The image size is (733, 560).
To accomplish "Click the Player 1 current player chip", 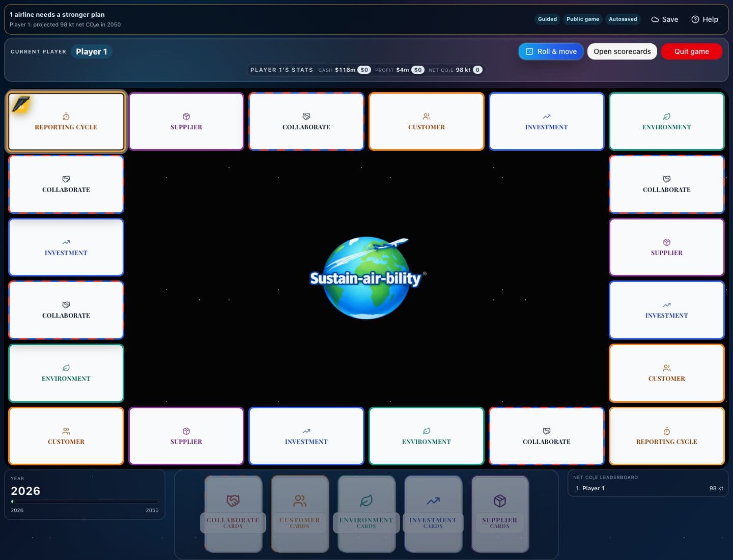I will coord(92,51).
